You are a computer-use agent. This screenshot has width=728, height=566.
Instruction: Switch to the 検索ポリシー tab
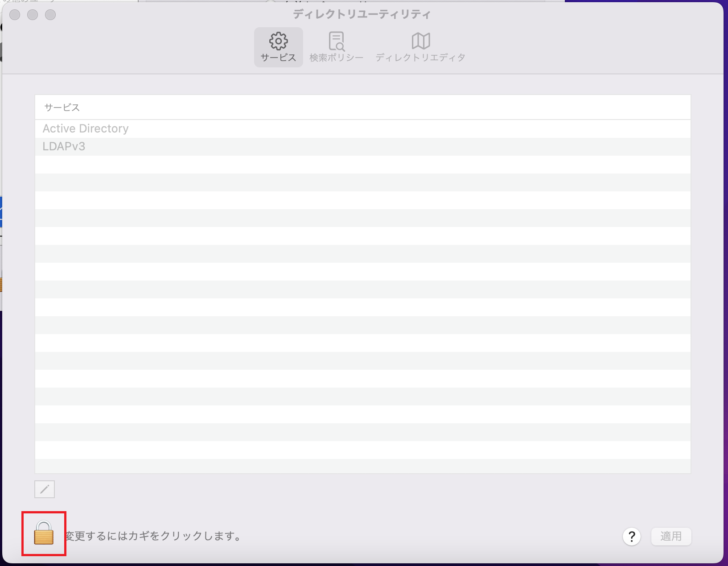coord(337,47)
